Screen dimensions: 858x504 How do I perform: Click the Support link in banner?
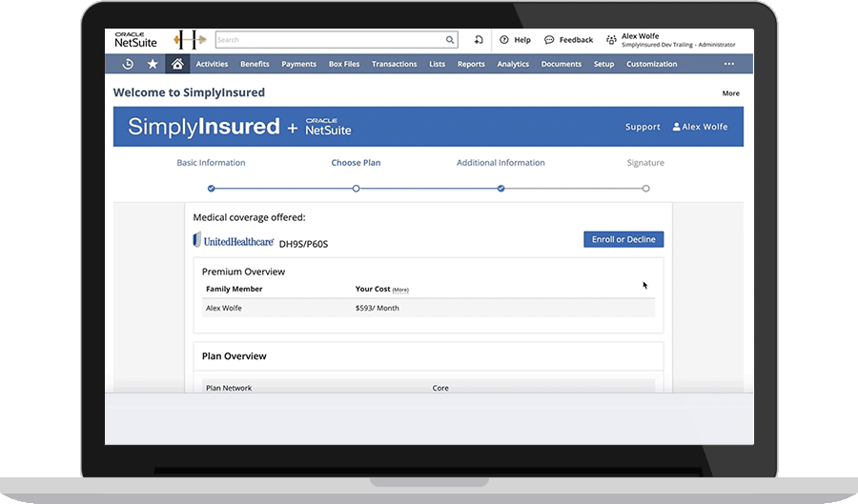tap(643, 127)
